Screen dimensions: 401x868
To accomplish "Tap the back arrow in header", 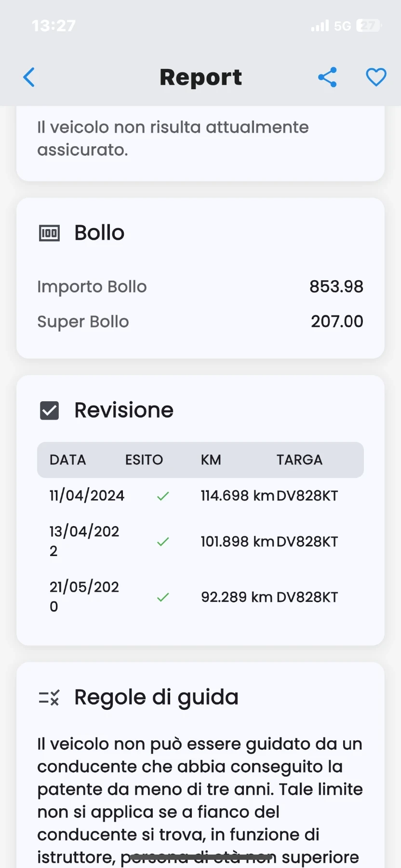I will [29, 77].
